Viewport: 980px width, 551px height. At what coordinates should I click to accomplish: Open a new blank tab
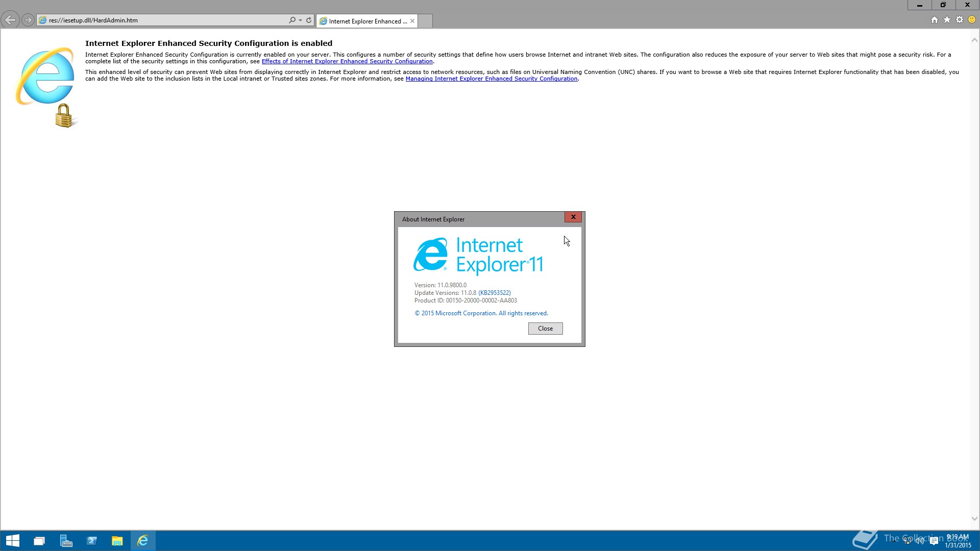[x=425, y=21]
